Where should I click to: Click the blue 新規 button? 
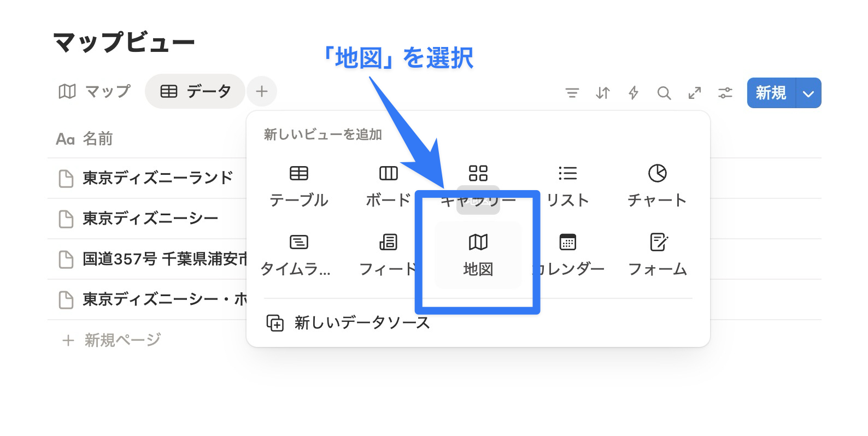tap(771, 93)
